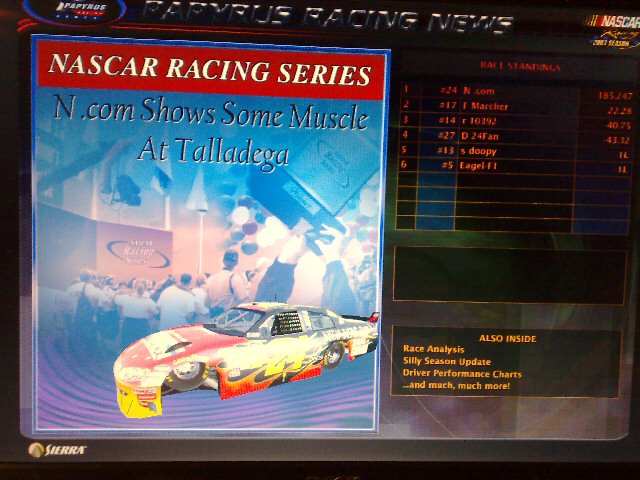Click car number '#5' in standings

[447, 165]
